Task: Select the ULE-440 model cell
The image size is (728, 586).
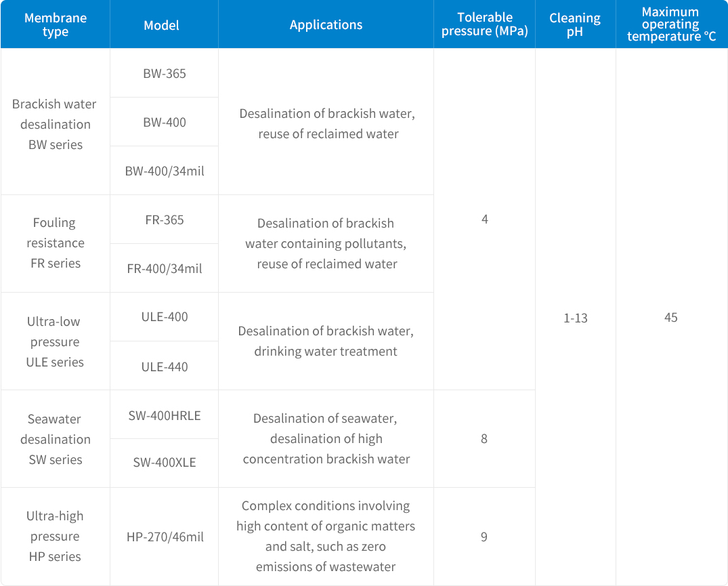Action: coord(164,367)
